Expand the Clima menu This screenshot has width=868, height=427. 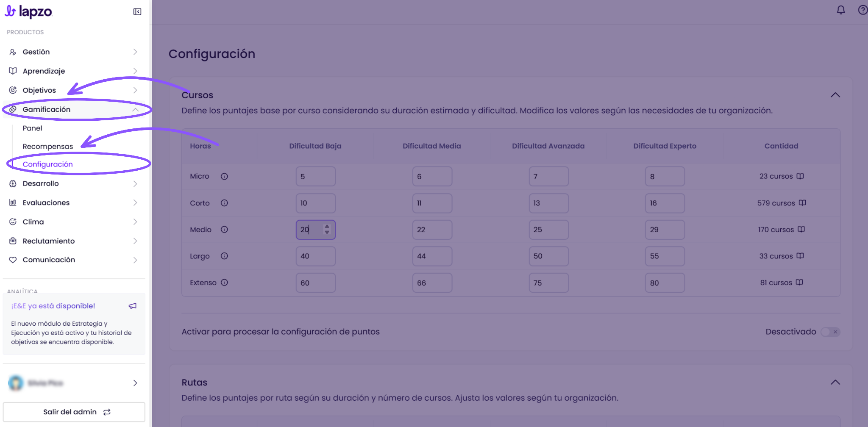tap(74, 222)
